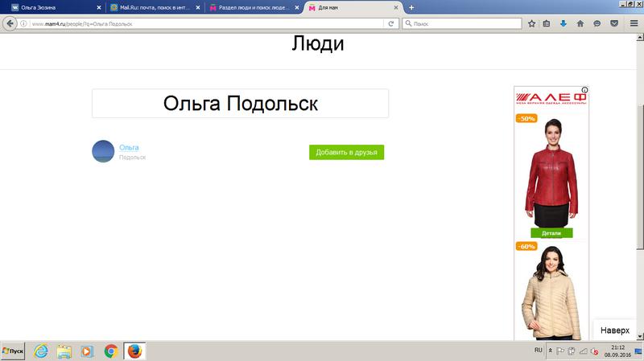The image size is (644, 361).
Task: Click the ad info icon on the banner
Action: pos(585,90)
